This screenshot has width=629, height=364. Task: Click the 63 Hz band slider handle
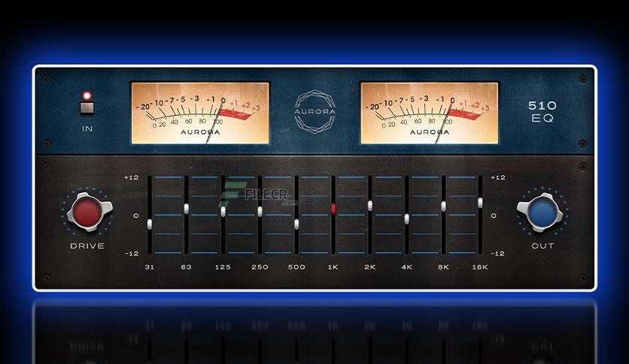(x=187, y=208)
